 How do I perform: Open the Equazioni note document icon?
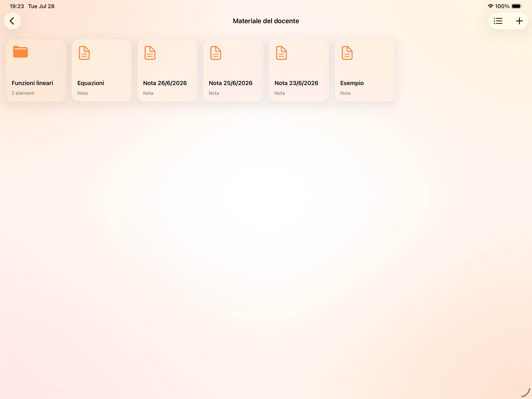coord(84,53)
